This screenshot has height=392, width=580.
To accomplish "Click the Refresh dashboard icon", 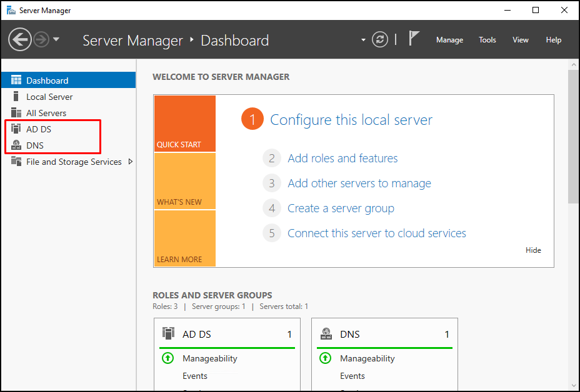I will tap(380, 39).
